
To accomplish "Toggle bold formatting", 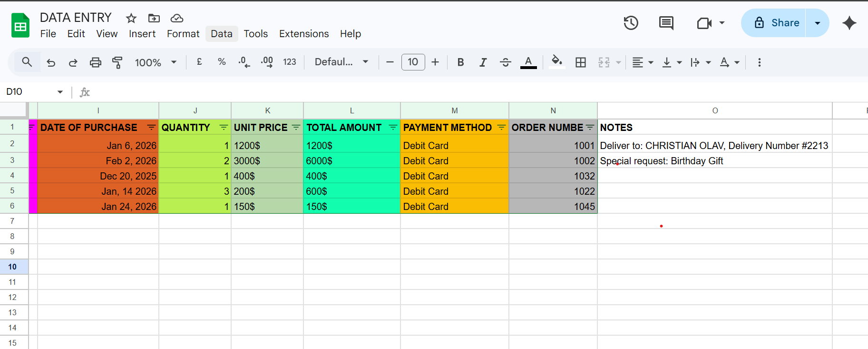I will click(x=460, y=62).
